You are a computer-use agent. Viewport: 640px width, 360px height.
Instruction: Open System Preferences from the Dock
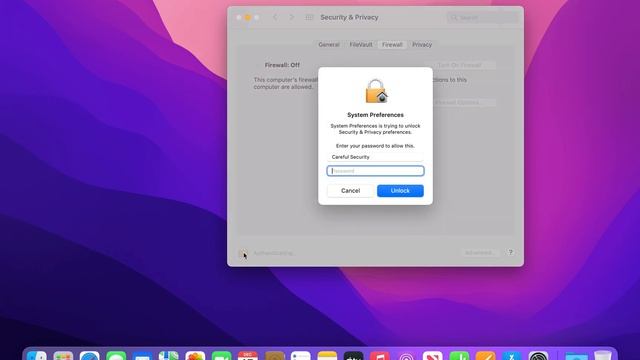click(x=538, y=356)
